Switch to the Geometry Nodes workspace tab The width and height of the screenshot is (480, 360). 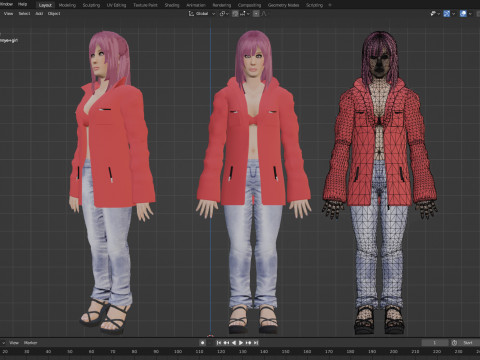pos(283,5)
